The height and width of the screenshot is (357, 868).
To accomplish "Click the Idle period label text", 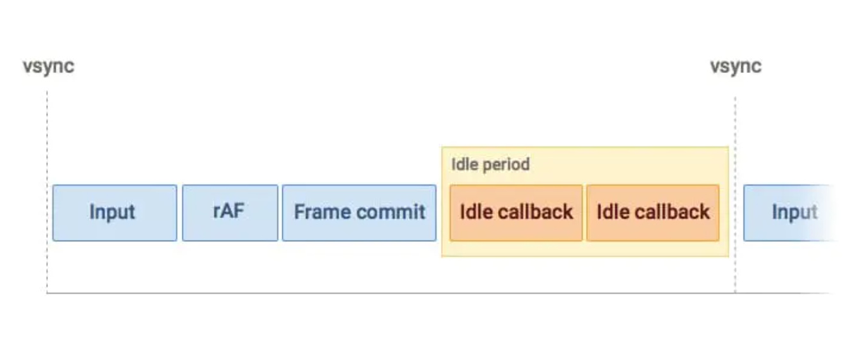I will (490, 164).
